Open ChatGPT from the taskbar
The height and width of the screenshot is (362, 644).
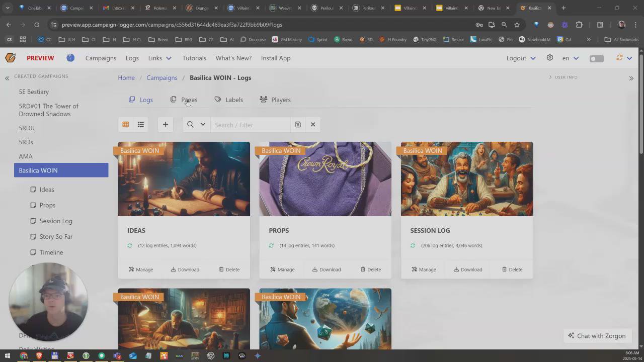tap(211, 355)
